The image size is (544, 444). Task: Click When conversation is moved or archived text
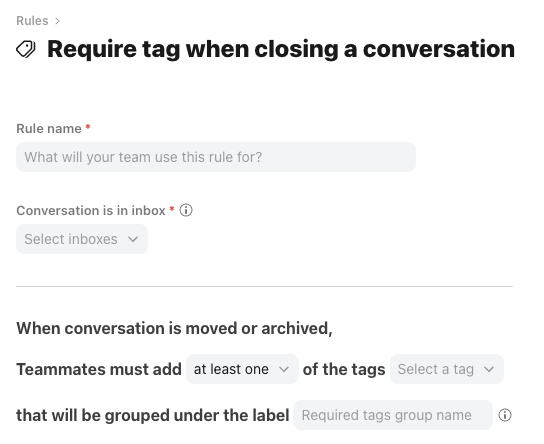pos(175,328)
